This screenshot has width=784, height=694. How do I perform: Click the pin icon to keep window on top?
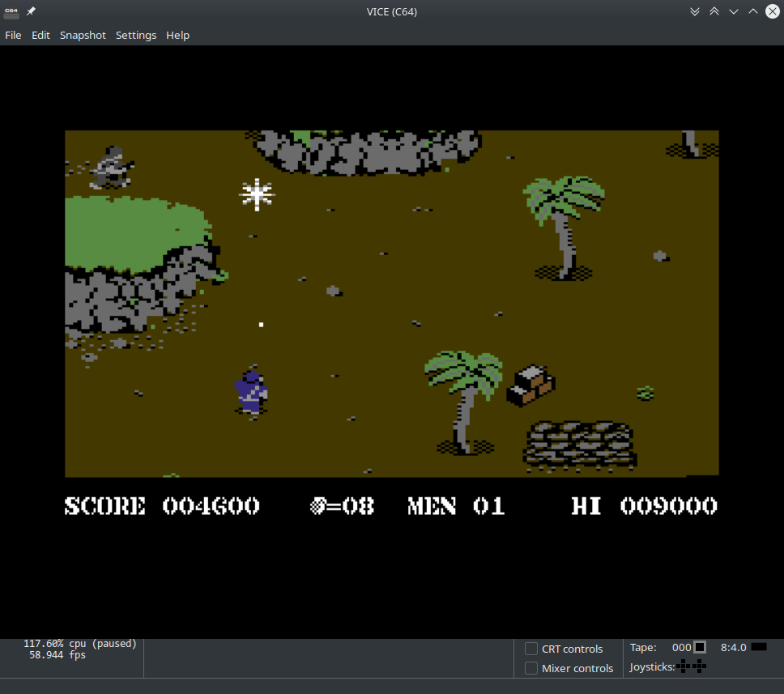pos(30,11)
